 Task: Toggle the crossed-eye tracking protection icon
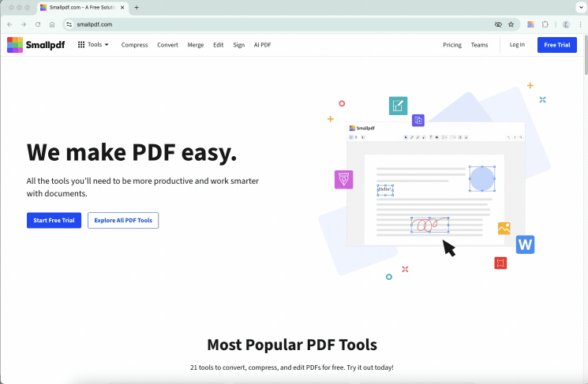pos(498,24)
